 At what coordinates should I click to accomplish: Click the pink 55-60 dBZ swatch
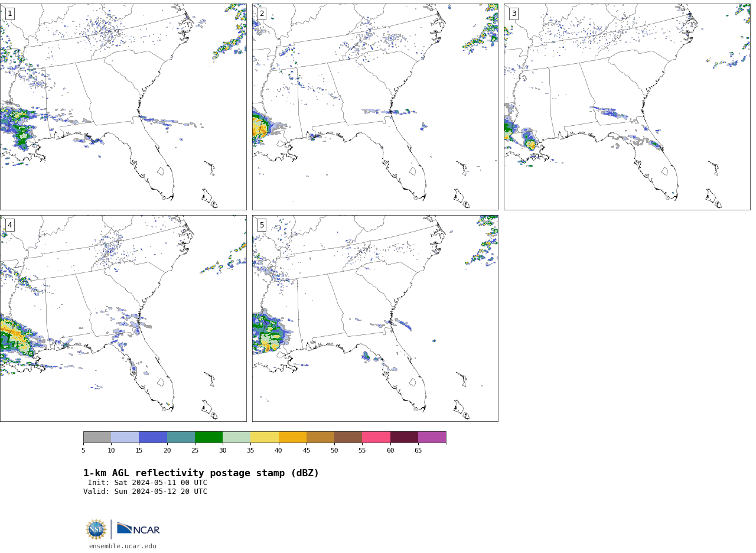coord(376,437)
